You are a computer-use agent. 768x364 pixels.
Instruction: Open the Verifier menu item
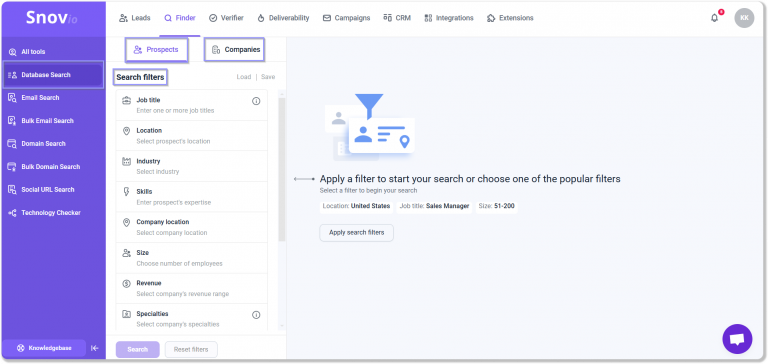click(226, 18)
